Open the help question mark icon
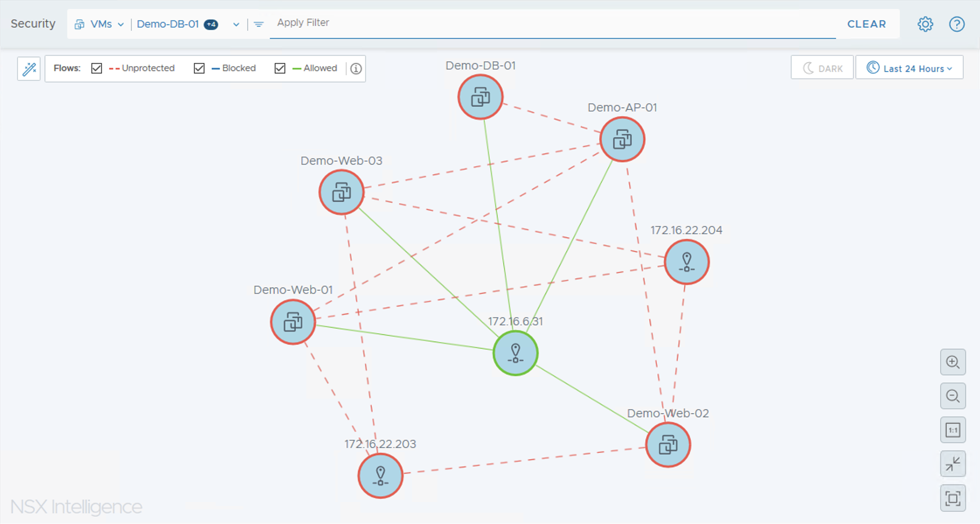 [956, 24]
